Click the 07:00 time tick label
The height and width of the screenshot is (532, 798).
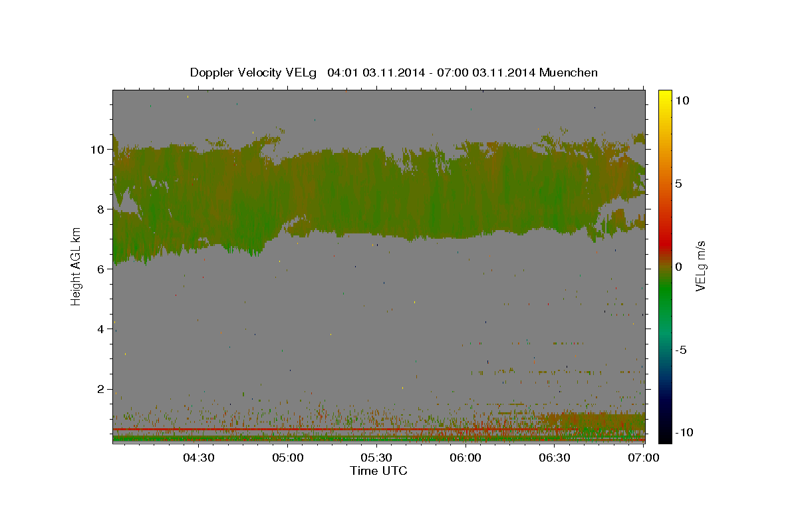click(644, 458)
